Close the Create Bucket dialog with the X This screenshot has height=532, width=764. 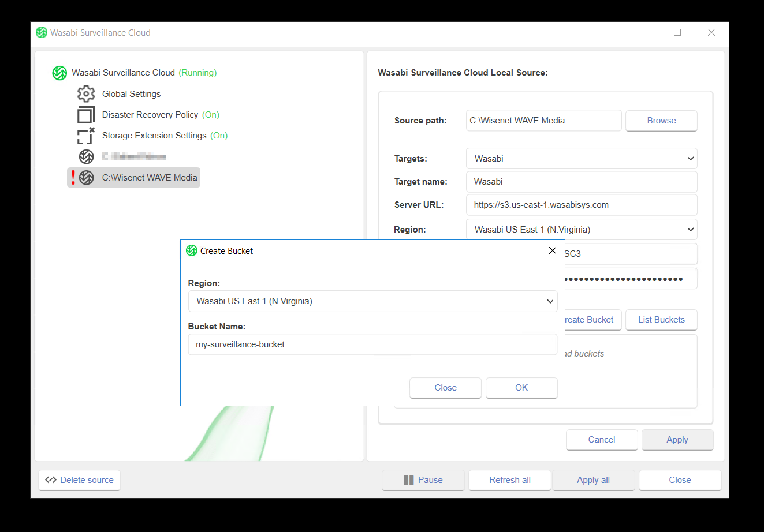[553, 250]
